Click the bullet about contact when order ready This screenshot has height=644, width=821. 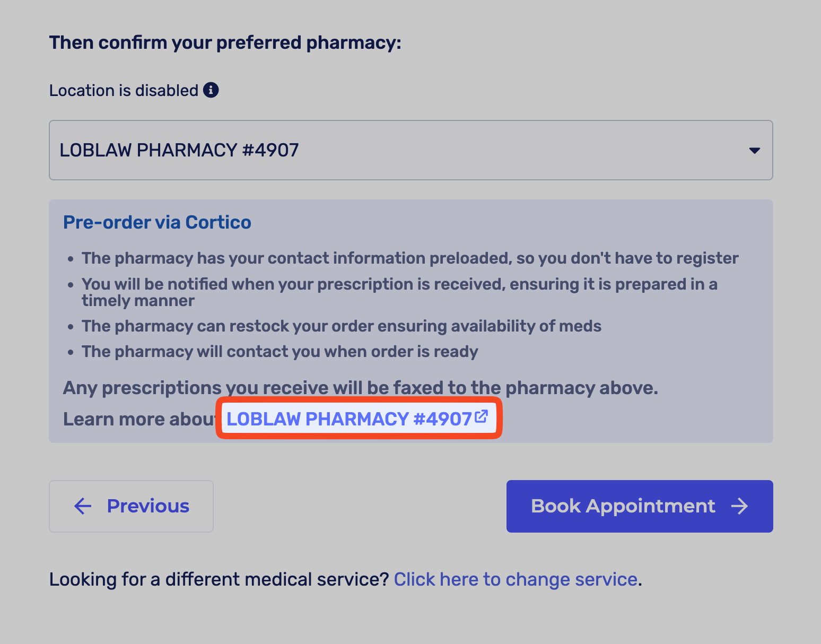pos(280,352)
